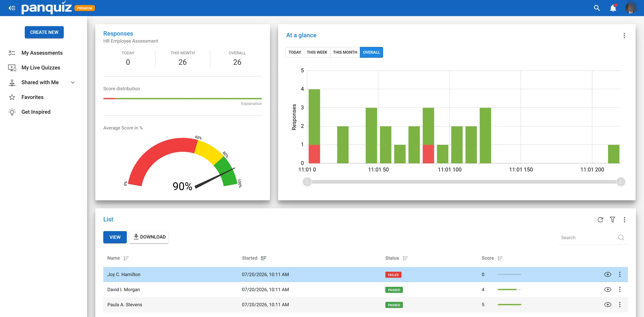Click Explanation link under score distribution
The image size is (644, 317).
click(x=251, y=104)
